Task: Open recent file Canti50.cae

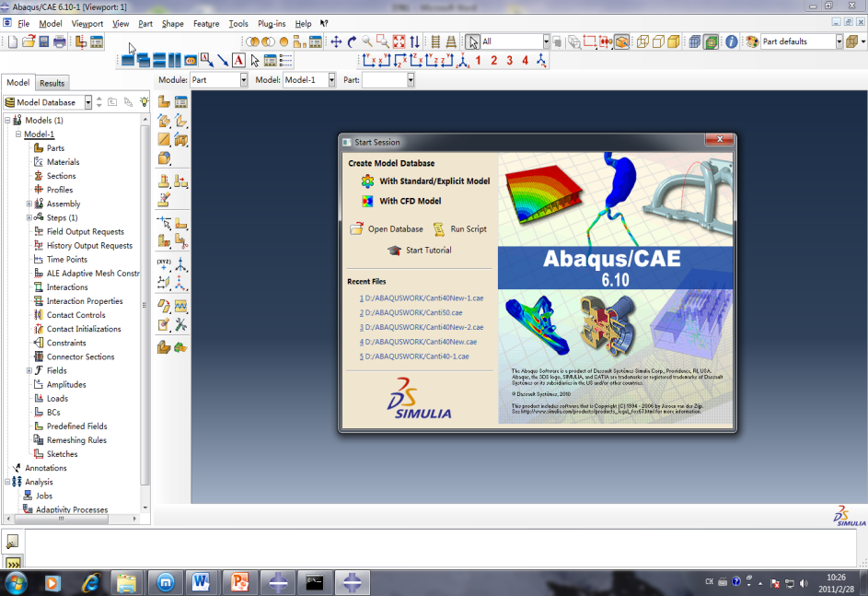Action: [411, 313]
